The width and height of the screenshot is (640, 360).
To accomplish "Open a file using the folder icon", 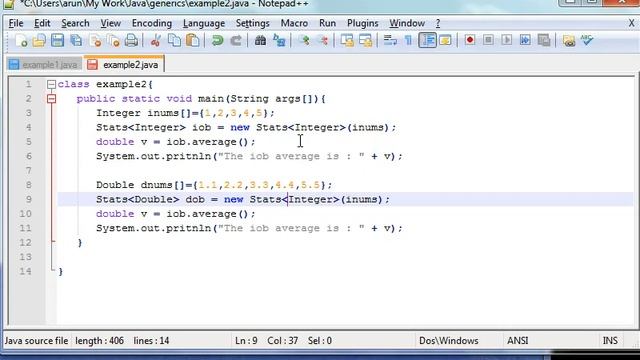I will pyautogui.click(x=39, y=40).
